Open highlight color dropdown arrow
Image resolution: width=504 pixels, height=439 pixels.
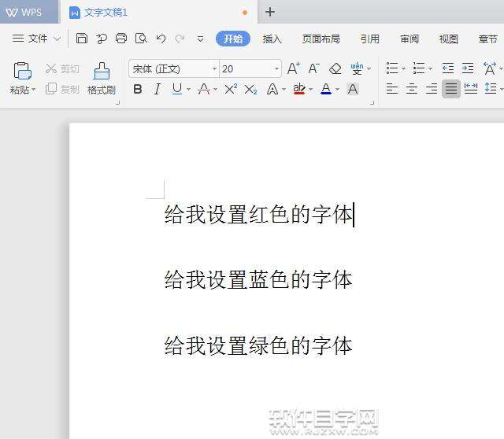pyautogui.click(x=310, y=89)
